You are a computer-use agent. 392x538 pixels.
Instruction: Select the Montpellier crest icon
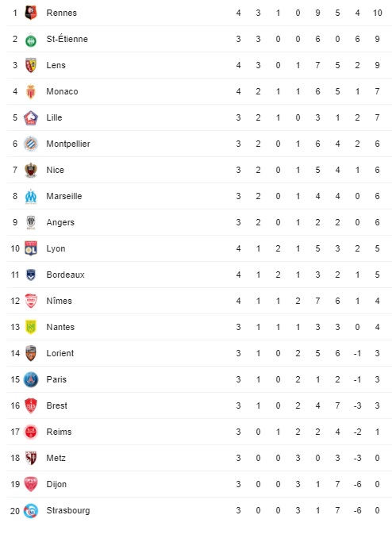[x=31, y=144]
